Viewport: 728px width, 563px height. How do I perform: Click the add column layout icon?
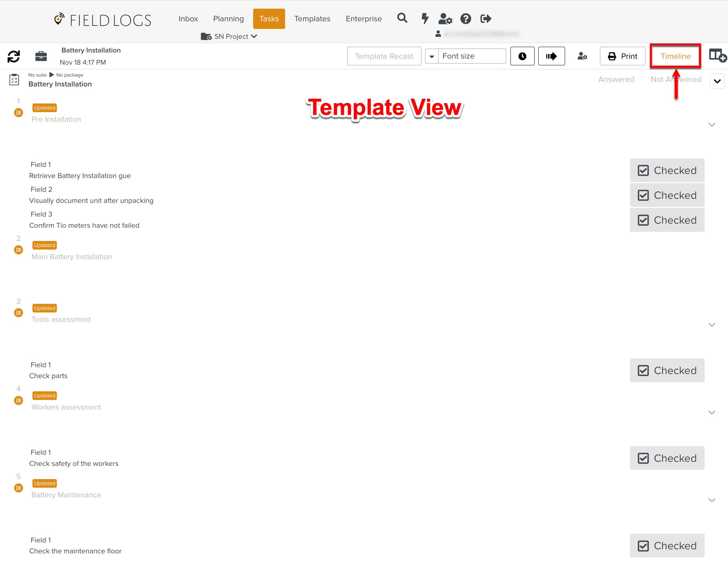pyautogui.click(x=717, y=55)
